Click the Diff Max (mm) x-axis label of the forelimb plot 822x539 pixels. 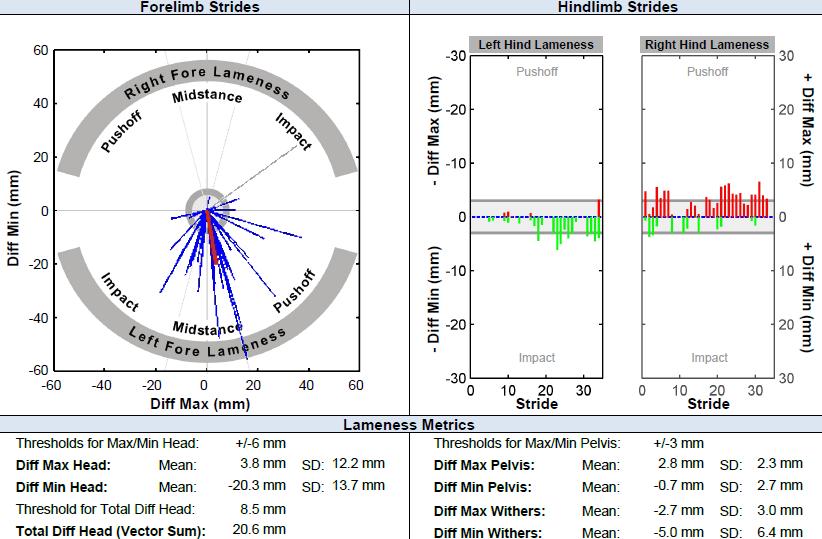(x=200, y=404)
